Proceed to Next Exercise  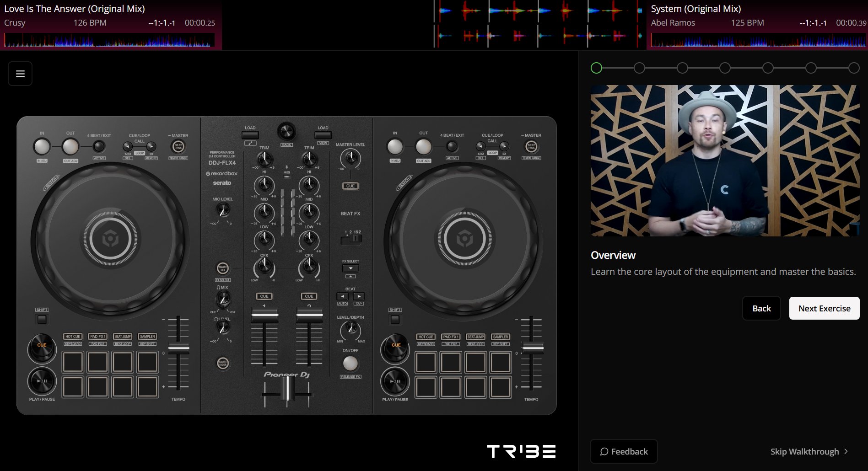pyautogui.click(x=824, y=308)
